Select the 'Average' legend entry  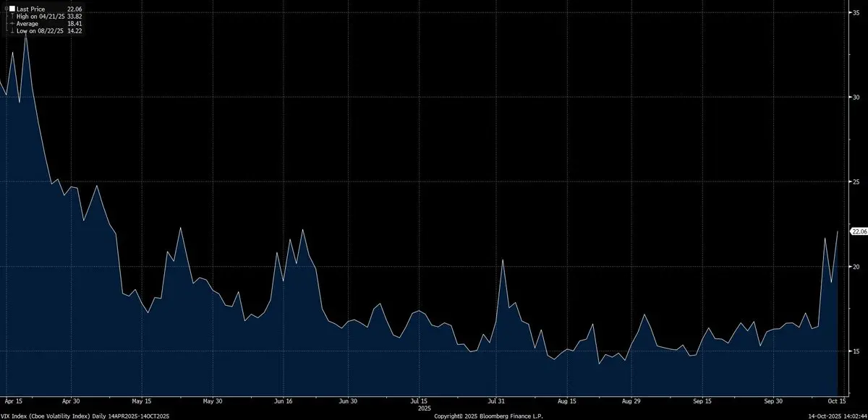point(27,23)
